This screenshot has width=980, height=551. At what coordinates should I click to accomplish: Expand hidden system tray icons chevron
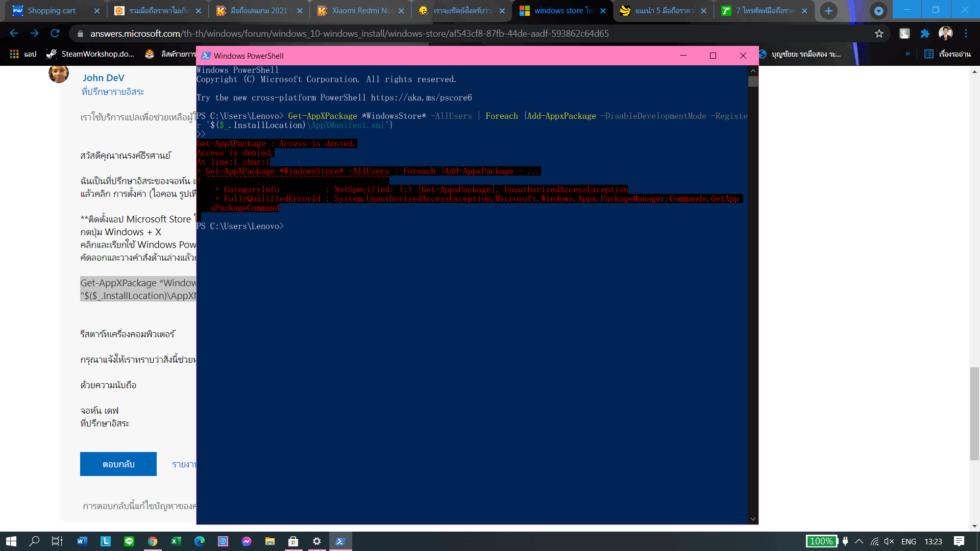859,541
